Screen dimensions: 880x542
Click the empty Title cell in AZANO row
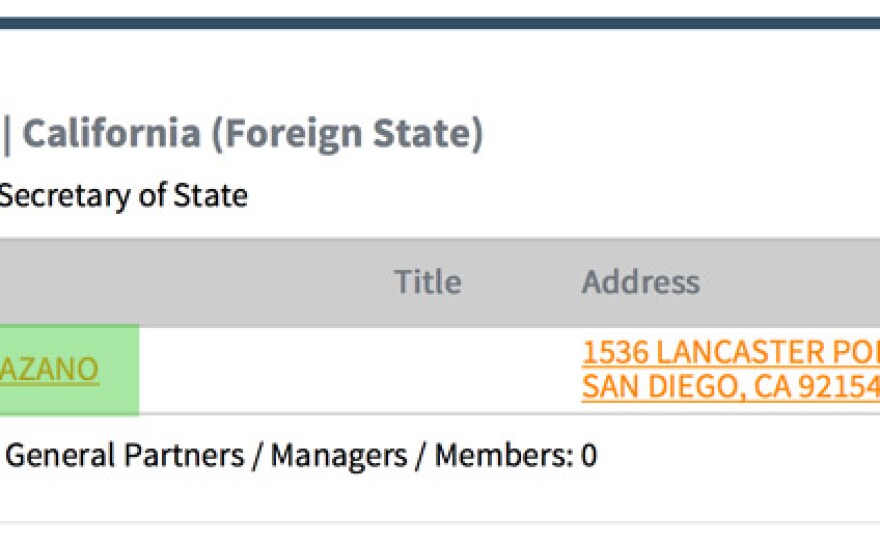[x=428, y=370]
